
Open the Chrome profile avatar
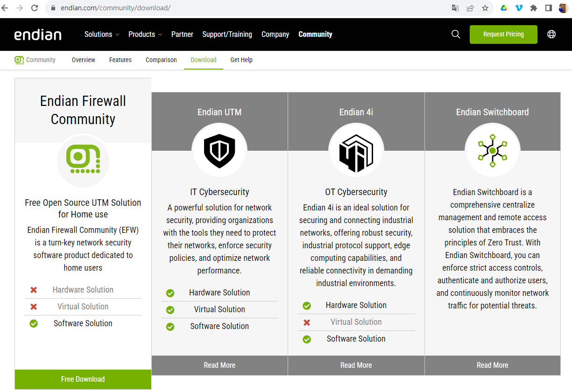pyautogui.click(x=564, y=8)
